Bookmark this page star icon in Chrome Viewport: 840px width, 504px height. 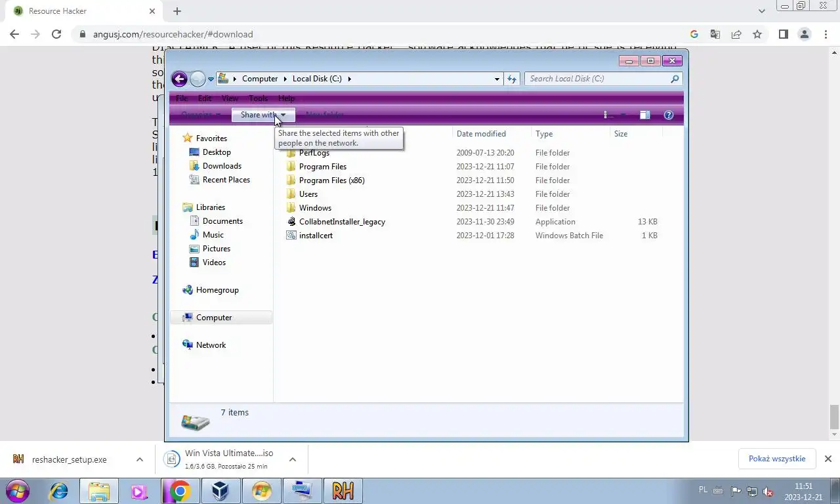(757, 34)
